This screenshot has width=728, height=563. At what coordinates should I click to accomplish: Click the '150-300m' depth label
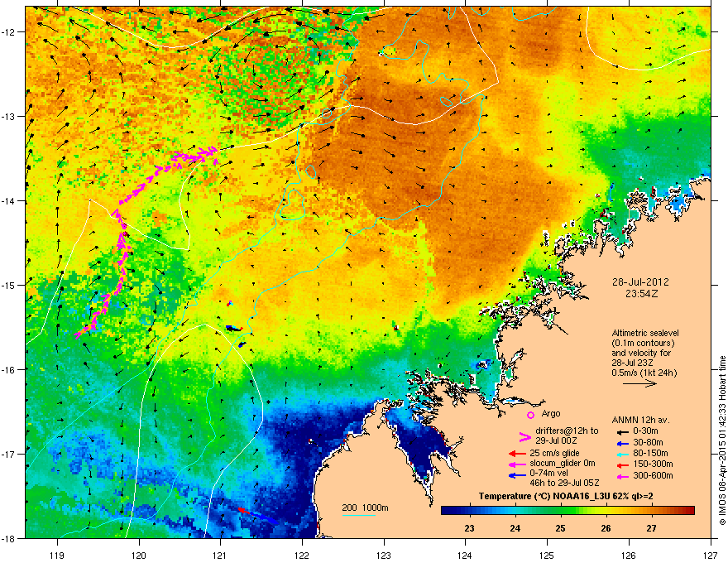click(x=653, y=464)
